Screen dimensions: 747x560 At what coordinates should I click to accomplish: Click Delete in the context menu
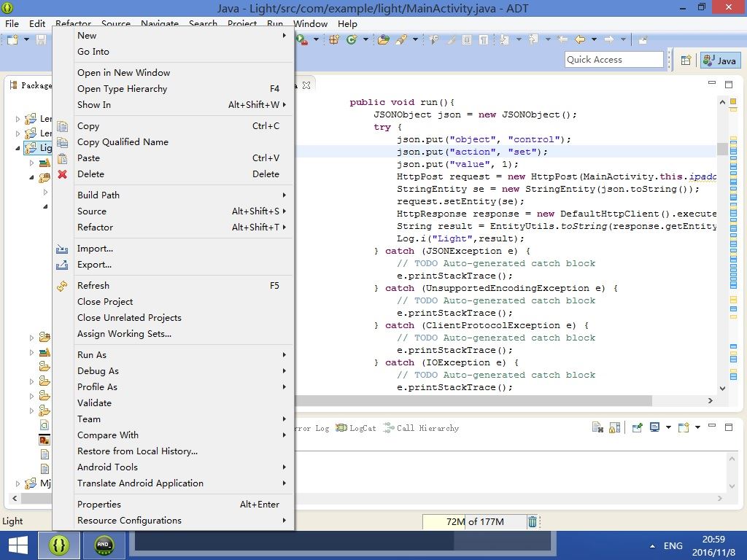point(90,174)
